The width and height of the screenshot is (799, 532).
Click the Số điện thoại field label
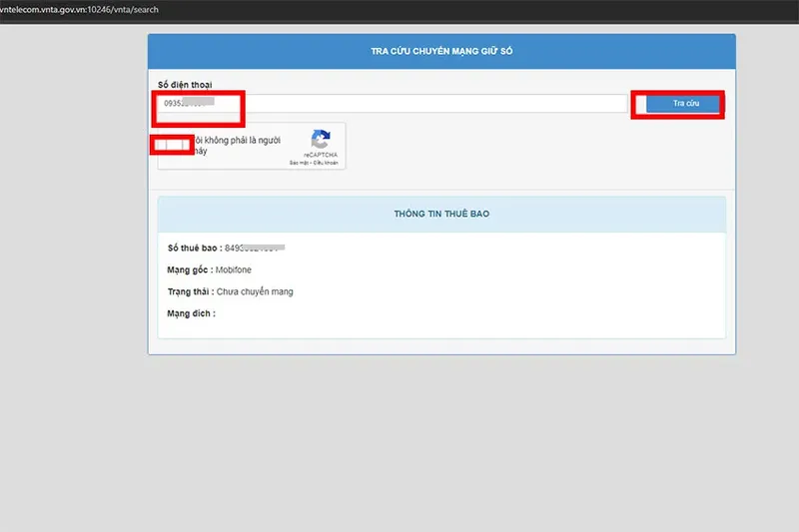tap(185, 85)
